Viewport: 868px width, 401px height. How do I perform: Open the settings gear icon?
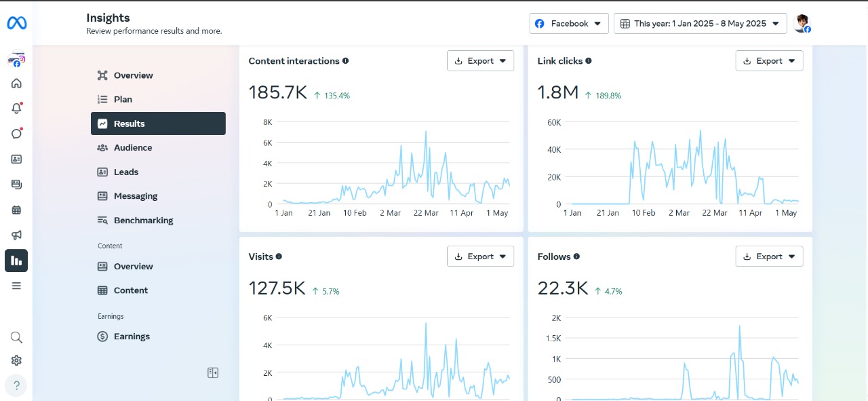click(16, 360)
